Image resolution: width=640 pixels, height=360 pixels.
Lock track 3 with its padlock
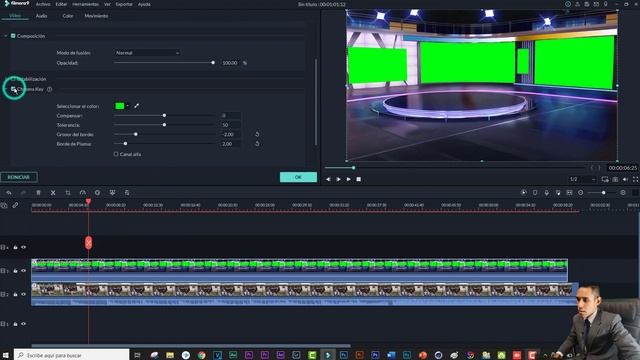pyautogui.click(x=16, y=271)
